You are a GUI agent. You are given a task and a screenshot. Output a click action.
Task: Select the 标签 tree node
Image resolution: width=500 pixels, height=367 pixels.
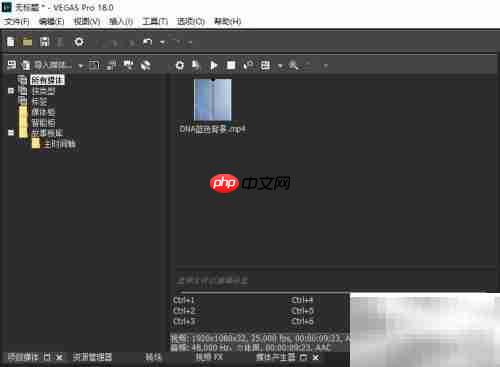(x=39, y=101)
